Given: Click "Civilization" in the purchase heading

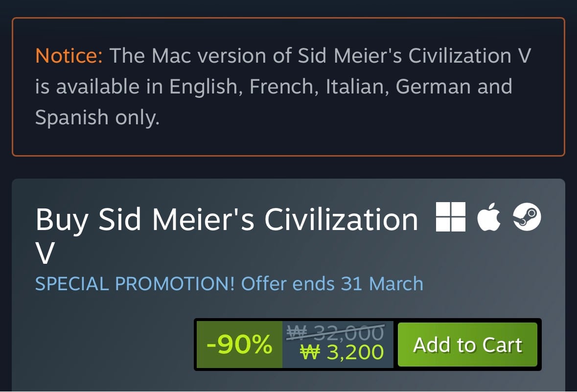Looking at the screenshot, I should [341, 220].
